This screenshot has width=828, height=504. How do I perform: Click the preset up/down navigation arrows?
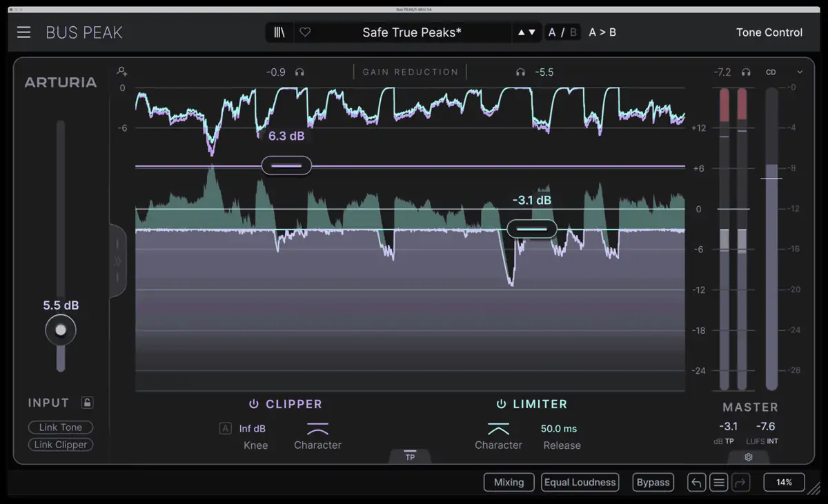pyautogui.click(x=526, y=32)
